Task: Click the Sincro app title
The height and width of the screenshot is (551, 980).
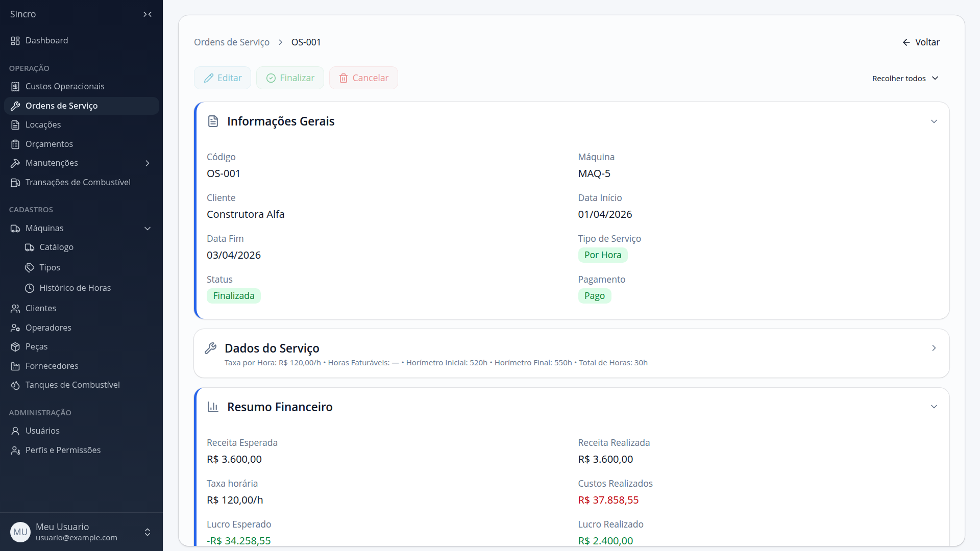Action: (23, 14)
